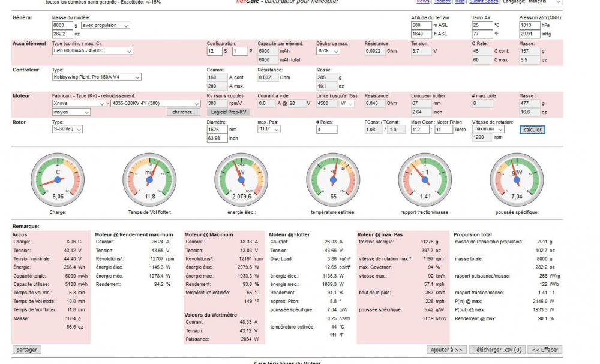
Task: Open the Vitesse de rotation 'maximum' dropdown
Action: 488,129
